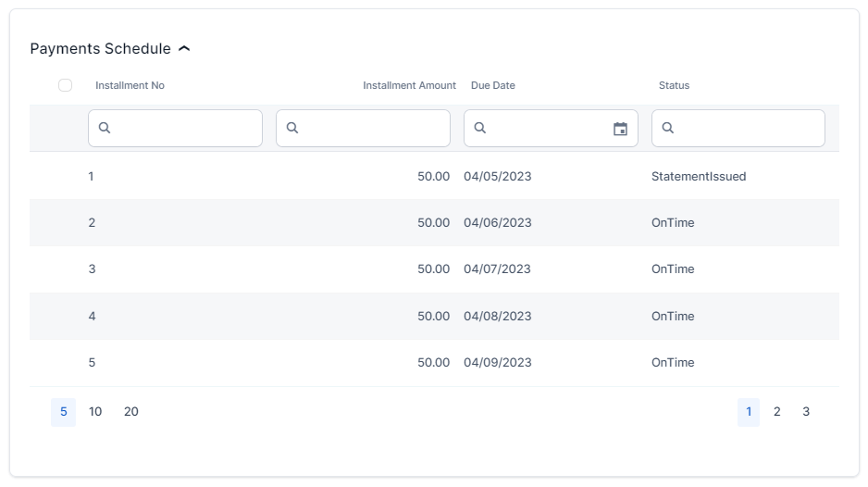Open the Due Date calendar picker icon
Screen dimensions: 868x487
coord(620,129)
